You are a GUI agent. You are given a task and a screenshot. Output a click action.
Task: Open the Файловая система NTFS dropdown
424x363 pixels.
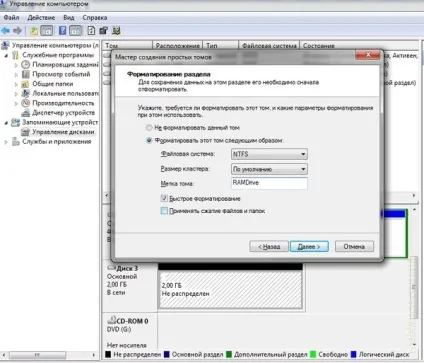click(269, 154)
